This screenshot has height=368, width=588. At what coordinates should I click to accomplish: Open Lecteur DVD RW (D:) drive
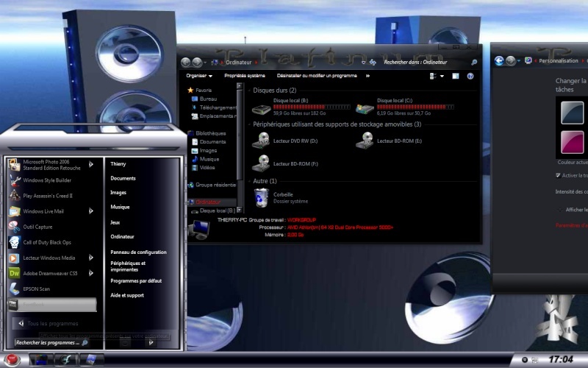(285, 141)
